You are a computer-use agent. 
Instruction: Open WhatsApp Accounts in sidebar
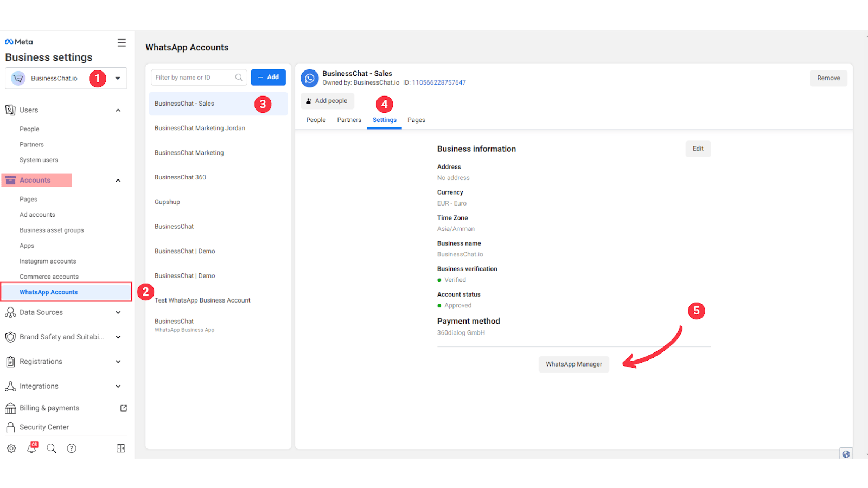[66, 292]
